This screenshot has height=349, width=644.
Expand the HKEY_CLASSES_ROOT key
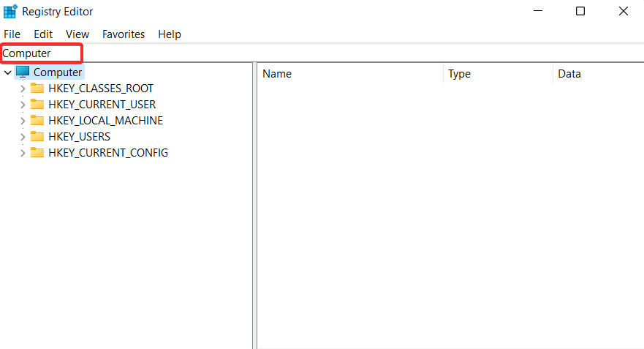22,89
